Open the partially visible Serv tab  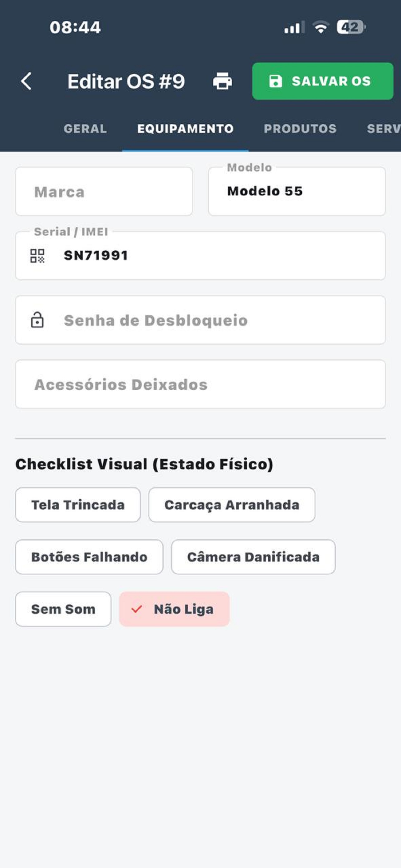383,129
